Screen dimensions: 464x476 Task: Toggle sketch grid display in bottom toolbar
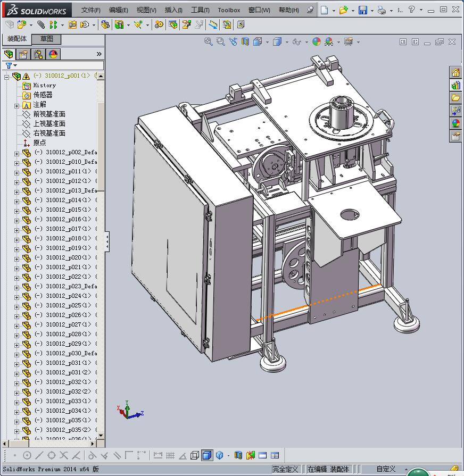coord(170,455)
